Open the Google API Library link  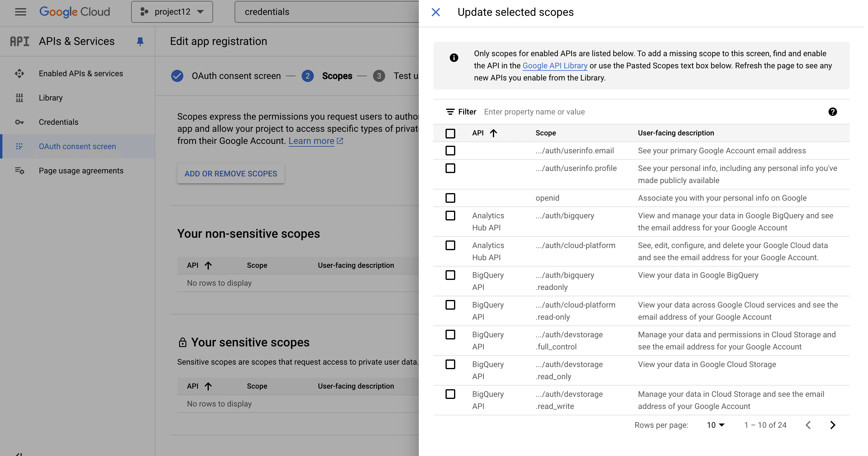[x=555, y=66]
